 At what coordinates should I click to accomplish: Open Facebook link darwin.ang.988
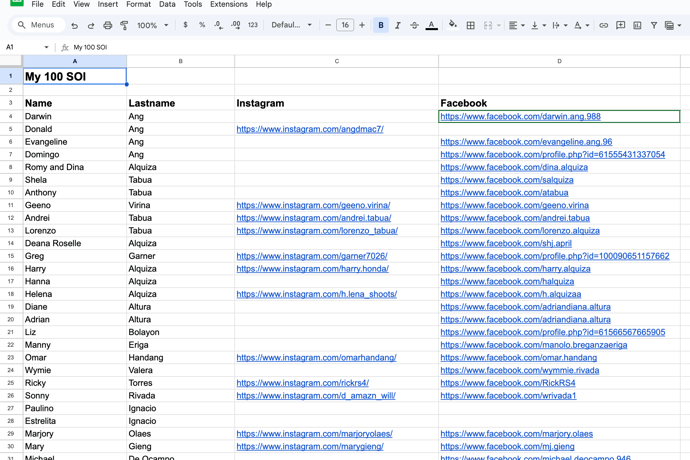521,116
